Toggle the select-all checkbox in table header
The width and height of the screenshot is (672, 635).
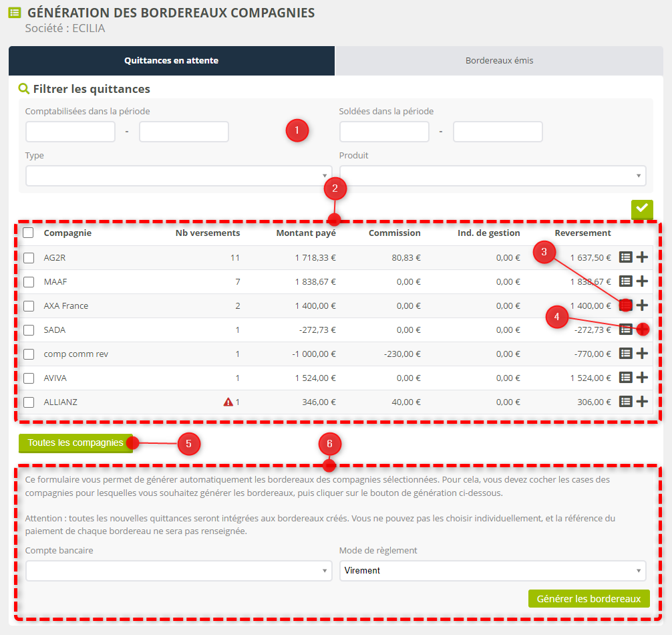[x=29, y=233]
